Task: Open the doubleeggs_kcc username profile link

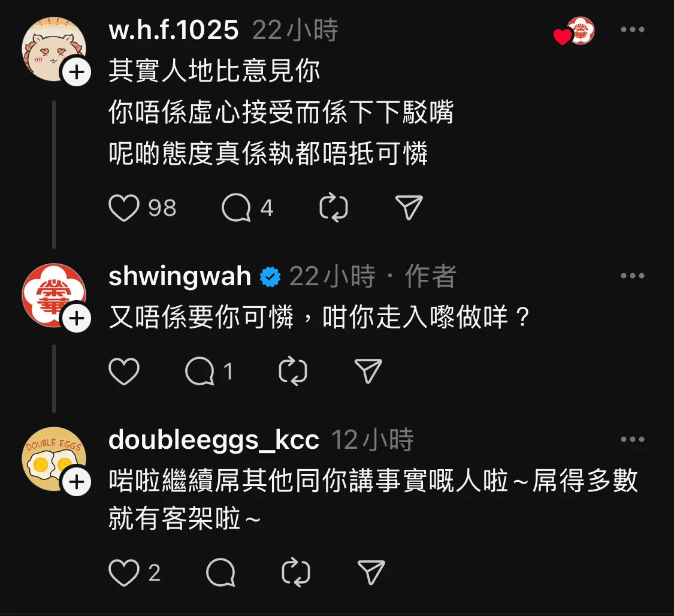Action: (x=214, y=440)
